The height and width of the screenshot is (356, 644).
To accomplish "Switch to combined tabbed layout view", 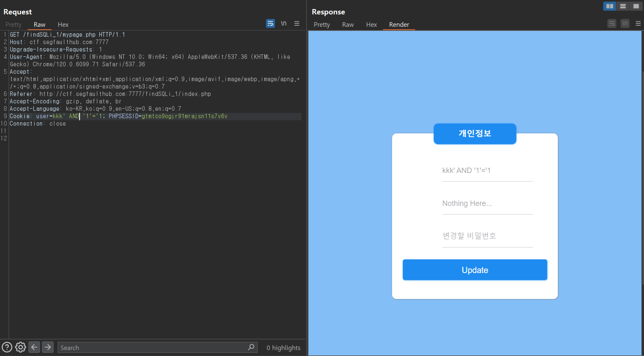I will 636,6.
